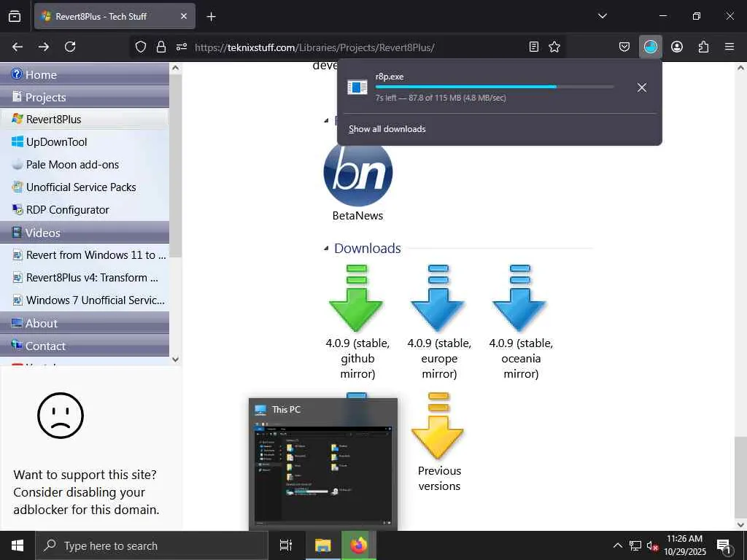The height and width of the screenshot is (560, 747).
Task: Open site permissions icon in address bar
Action: pos(182,47)
